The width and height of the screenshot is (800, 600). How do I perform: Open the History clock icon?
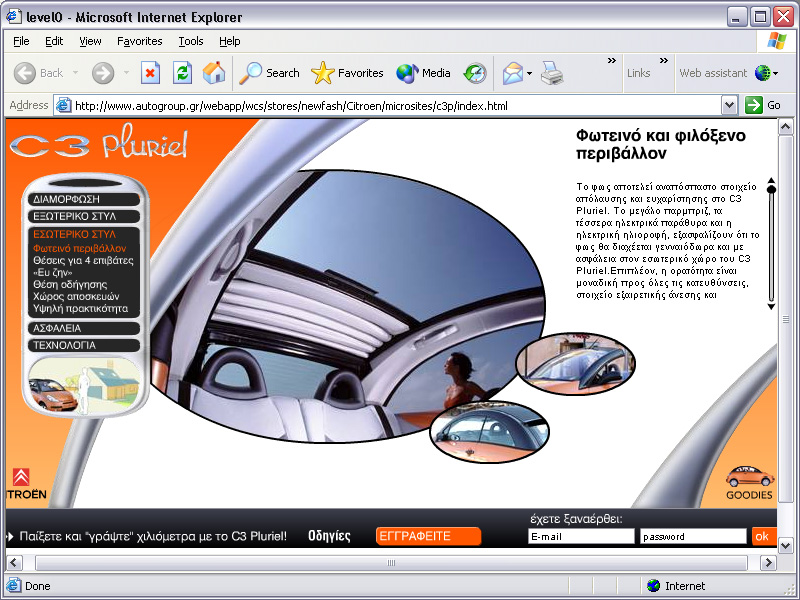(x=475, y=73)
